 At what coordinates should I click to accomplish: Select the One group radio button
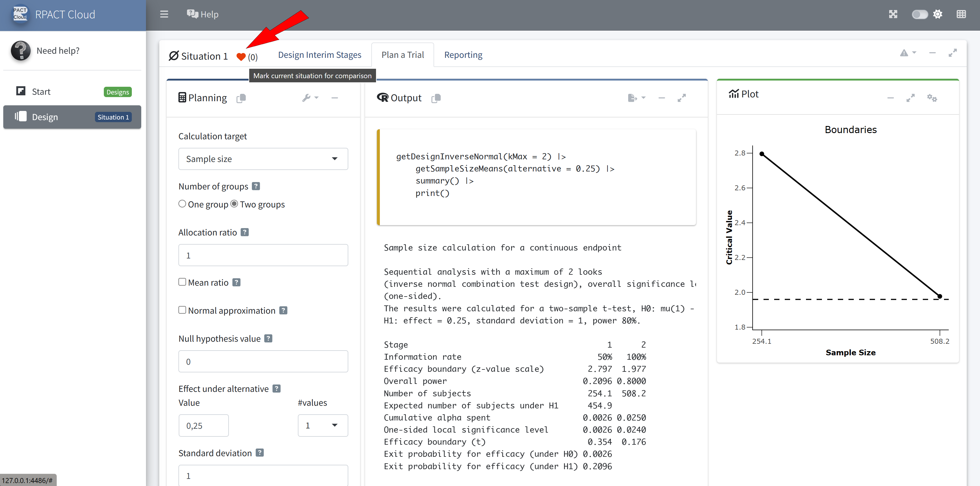tap(182, 204)
